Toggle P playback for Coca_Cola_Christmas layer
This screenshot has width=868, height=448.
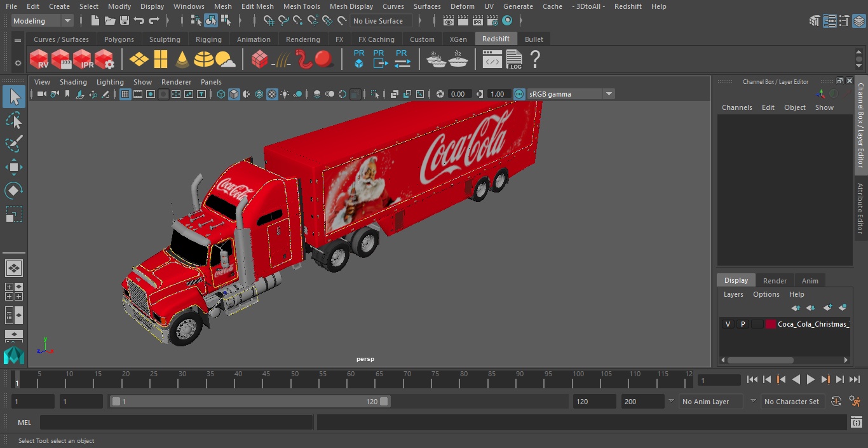[742, 324]
